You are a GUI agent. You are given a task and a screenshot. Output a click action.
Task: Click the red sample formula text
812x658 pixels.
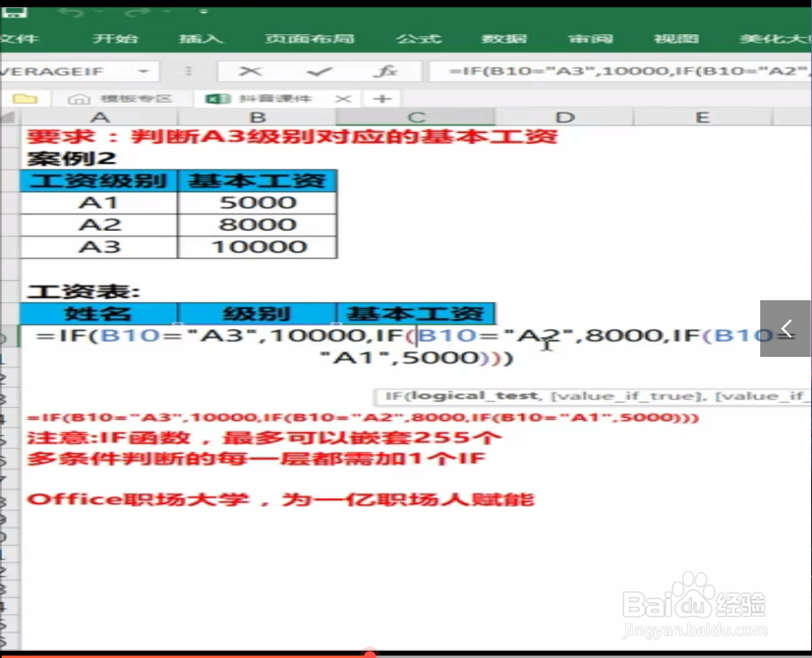pyautogui.click(x=363, y=418)
